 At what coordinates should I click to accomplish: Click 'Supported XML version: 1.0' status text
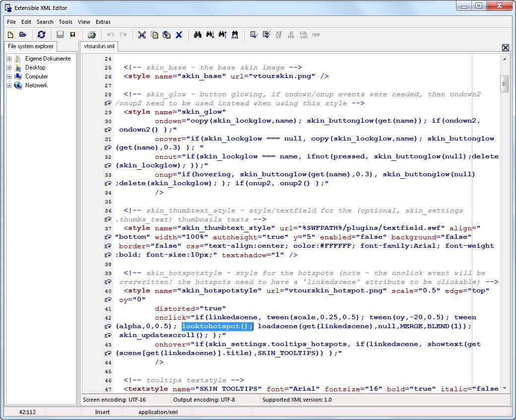tap(297, 400)
